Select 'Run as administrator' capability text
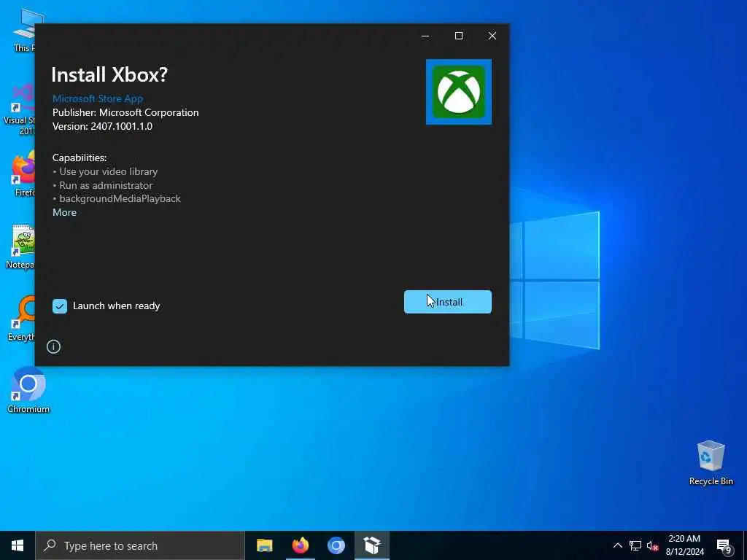Image resolution: width=747 pixels, height=560 pixels. (106, 185)
